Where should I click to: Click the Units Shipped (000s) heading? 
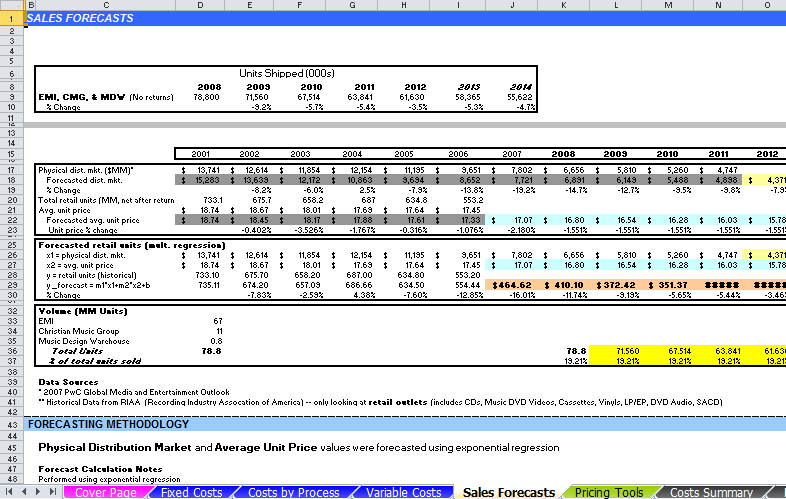[286, 73]
